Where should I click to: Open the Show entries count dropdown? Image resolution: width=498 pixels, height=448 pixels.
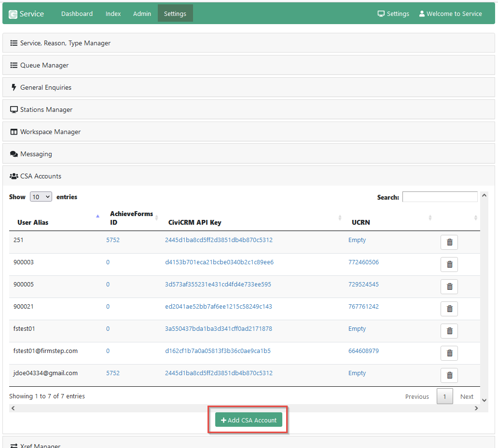(41, 197)
